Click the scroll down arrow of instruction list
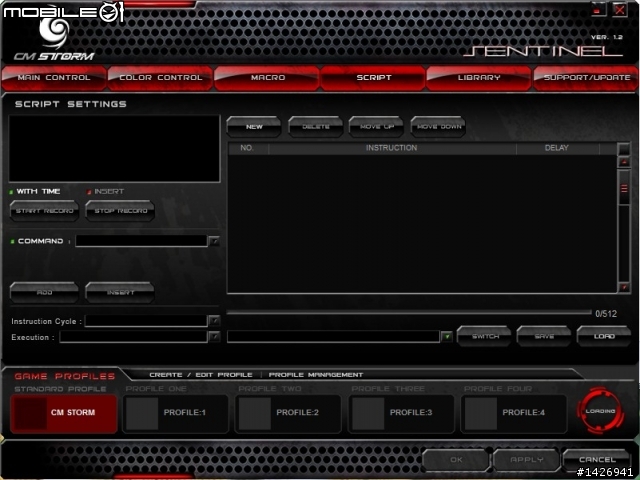Screen dimensions: 640x480 tap(624, 288)
